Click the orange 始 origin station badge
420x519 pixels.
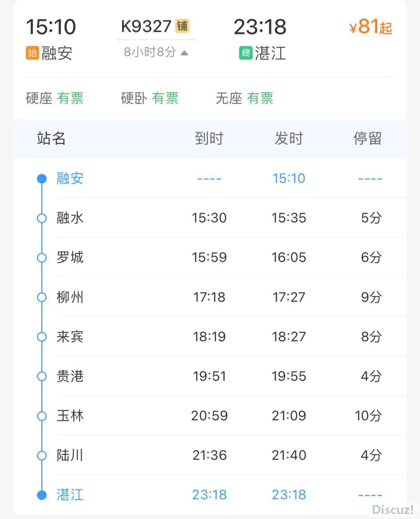[32, 53]
